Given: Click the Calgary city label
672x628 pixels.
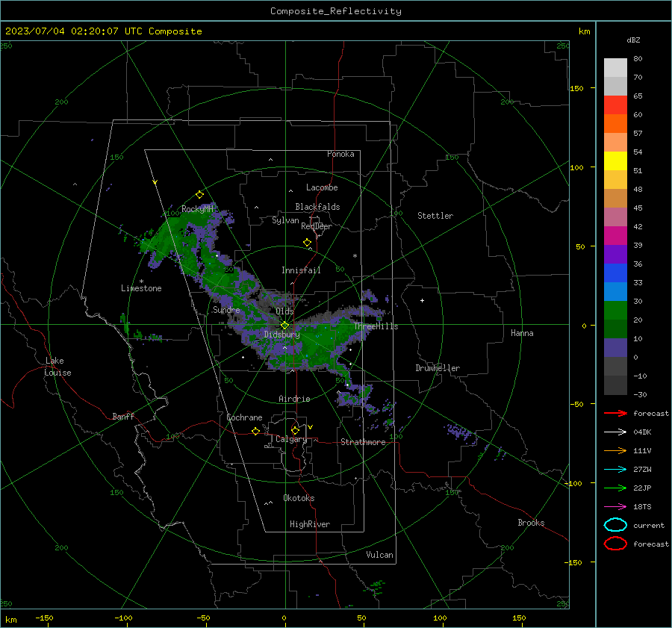Looking at the screenshot, I should (291, 439).
